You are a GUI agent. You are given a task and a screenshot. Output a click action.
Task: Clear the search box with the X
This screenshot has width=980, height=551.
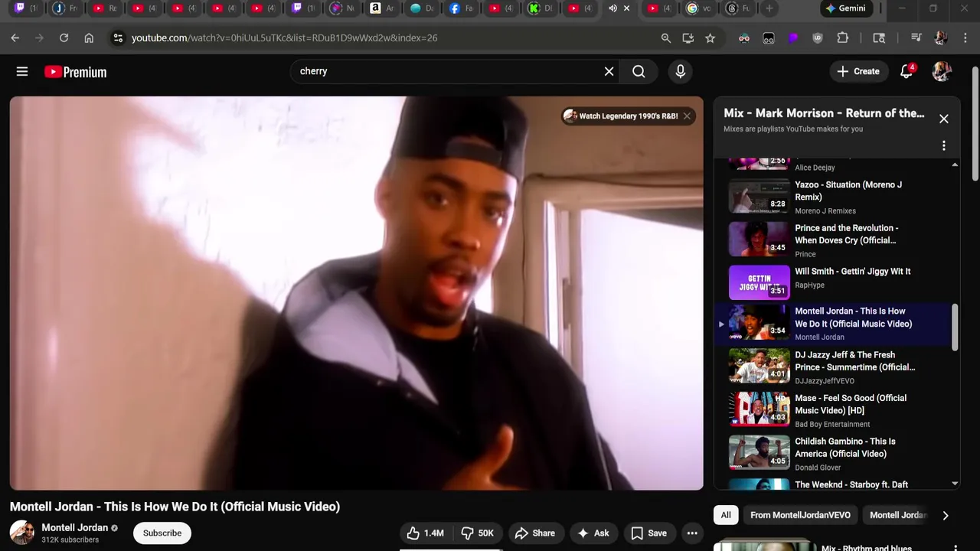(609, 71)
